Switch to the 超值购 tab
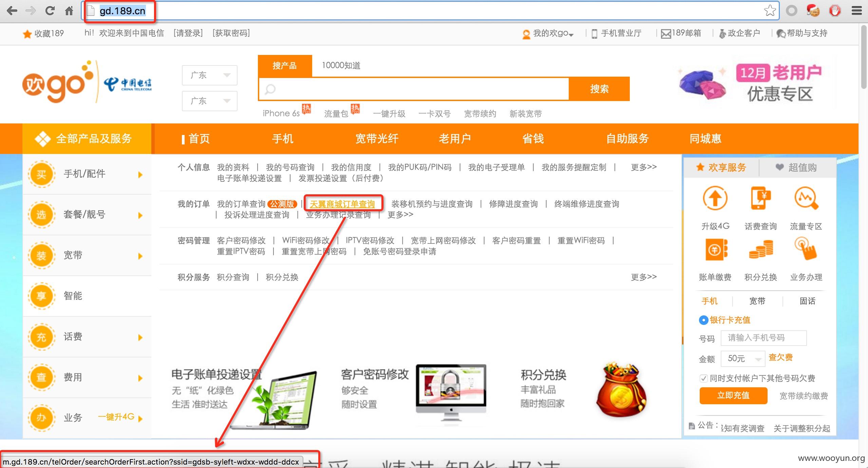Viewport: 868px width, 468px height. (x=797, y=167)
